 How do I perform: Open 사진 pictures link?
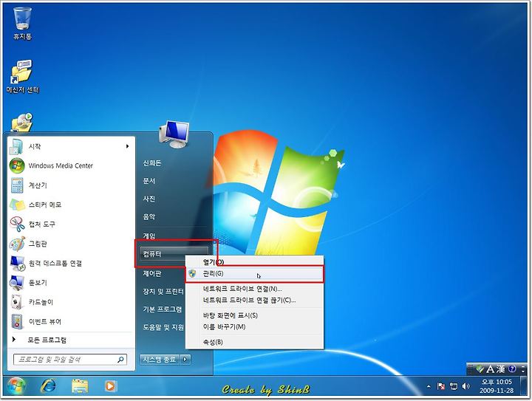pos(149,199)
